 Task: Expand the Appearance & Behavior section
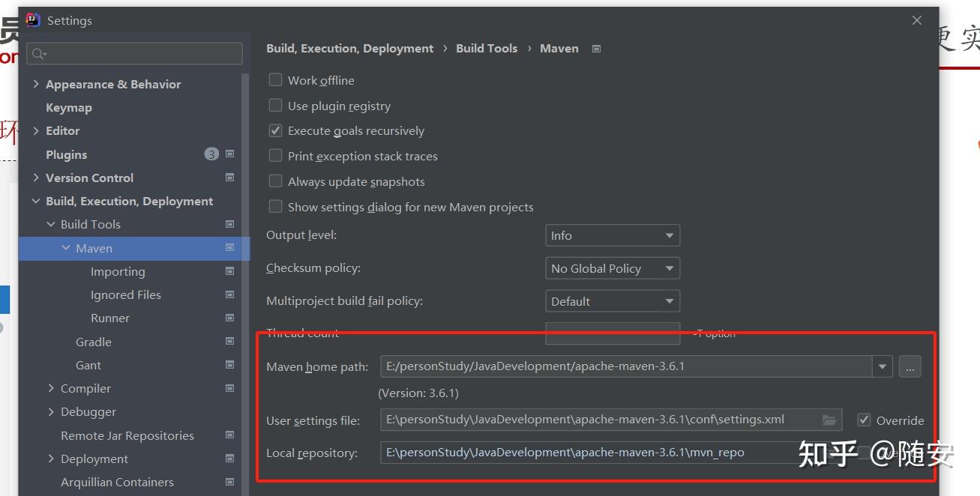tap(36, 84)
